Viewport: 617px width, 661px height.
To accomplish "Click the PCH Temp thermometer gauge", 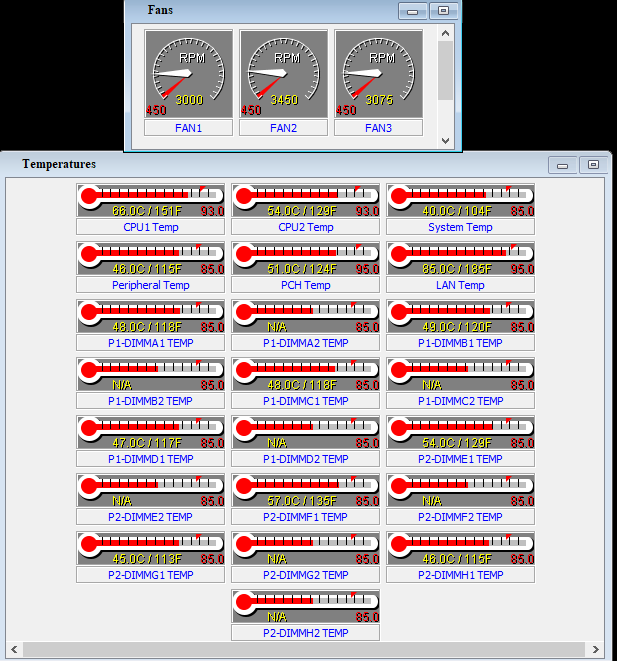I will [306, 258].
